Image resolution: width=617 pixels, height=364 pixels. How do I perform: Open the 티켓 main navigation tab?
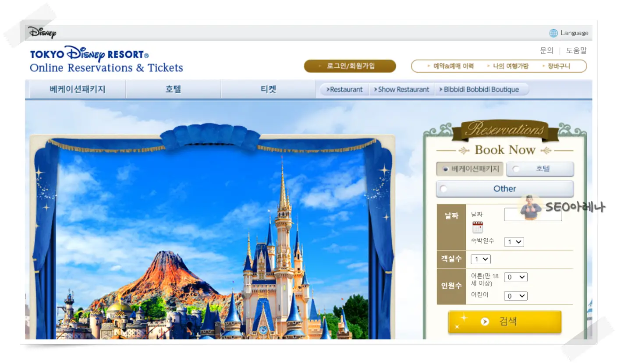(x=268, y=89)
